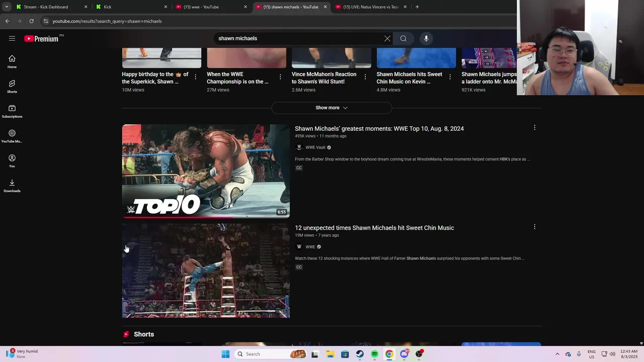This screenshot has width=644, height=362.
Task: Click the WWE Vault channel avatar
Action: pyautogui.click(x=299, y=147)
